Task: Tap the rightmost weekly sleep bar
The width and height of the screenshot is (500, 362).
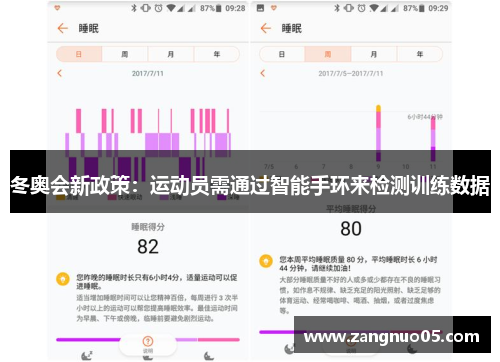Action: point(433,138)
